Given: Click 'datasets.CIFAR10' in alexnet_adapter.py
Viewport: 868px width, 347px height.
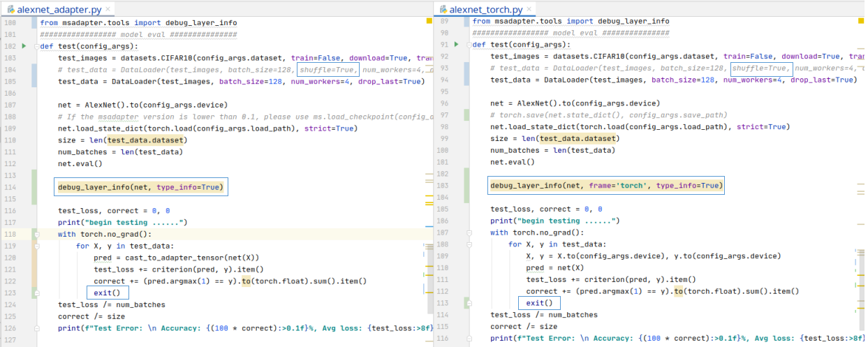Looking at the screenshot, I should click(155, 58).
